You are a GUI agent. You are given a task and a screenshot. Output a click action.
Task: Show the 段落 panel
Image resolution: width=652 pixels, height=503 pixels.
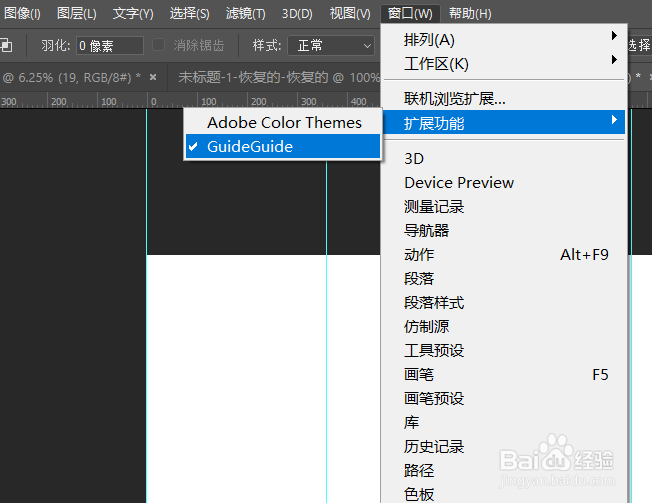tap(504, 279)
